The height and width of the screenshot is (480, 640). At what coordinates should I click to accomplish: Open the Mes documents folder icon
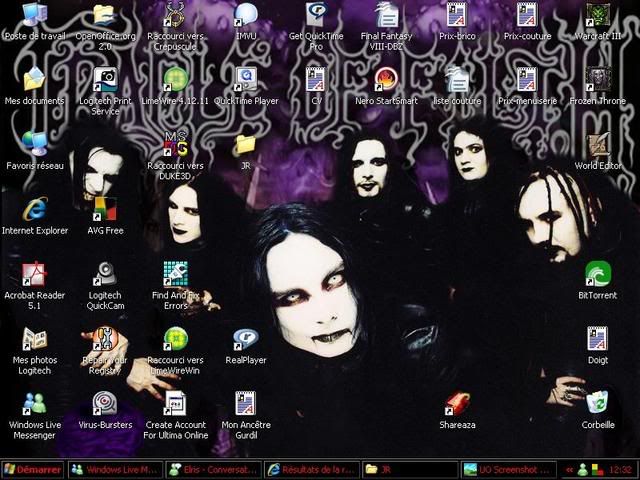click(x=35, y=80)
